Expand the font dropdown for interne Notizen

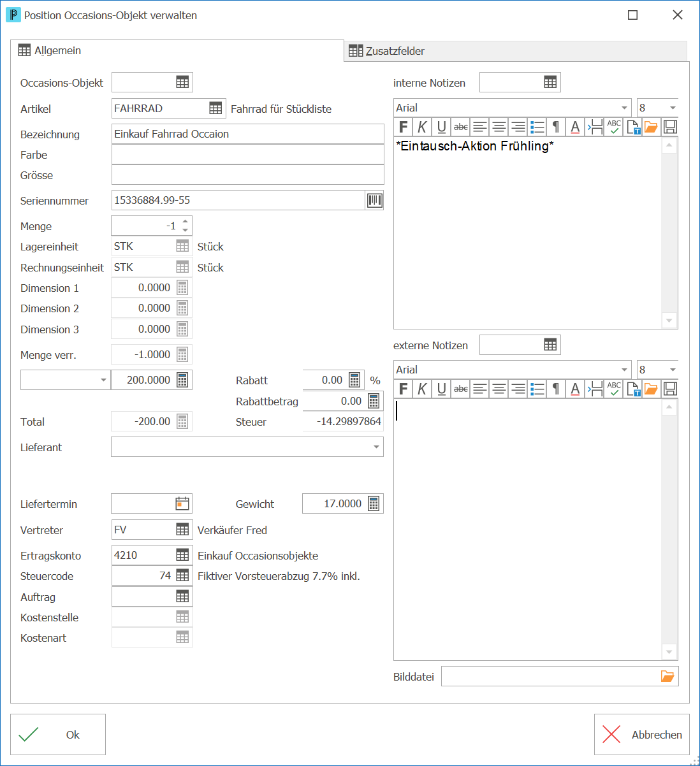click(x=624, y=108)
